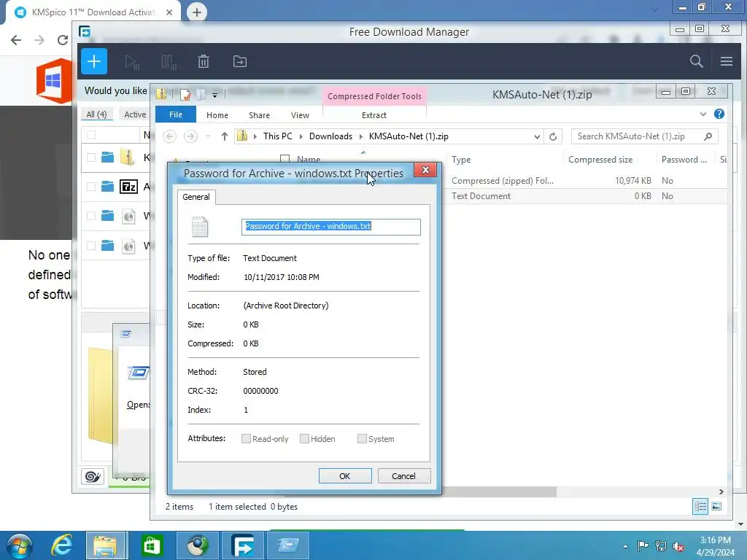Screen dimensions: 747x560
Task: Expand the This PC breadcrumb arrow
Action: click(301, 136)
